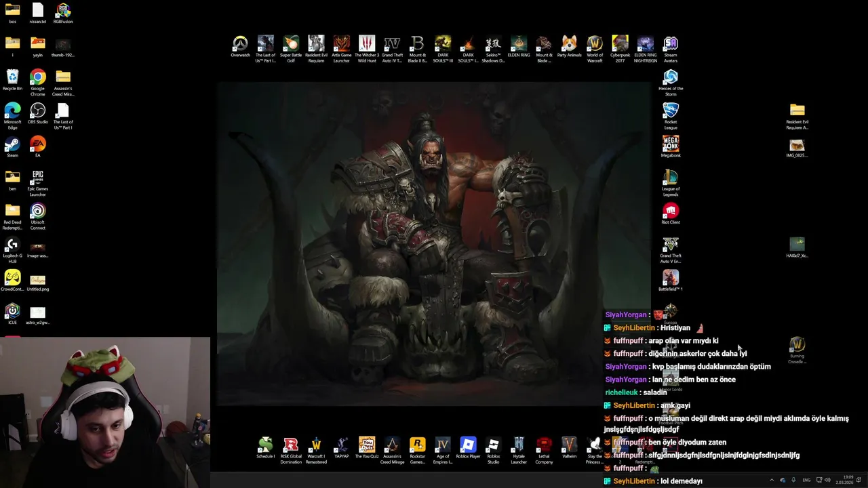Open Artix Game Launcher icon
This screenshot has width=868, height=488.
click(x=342, y=49)
